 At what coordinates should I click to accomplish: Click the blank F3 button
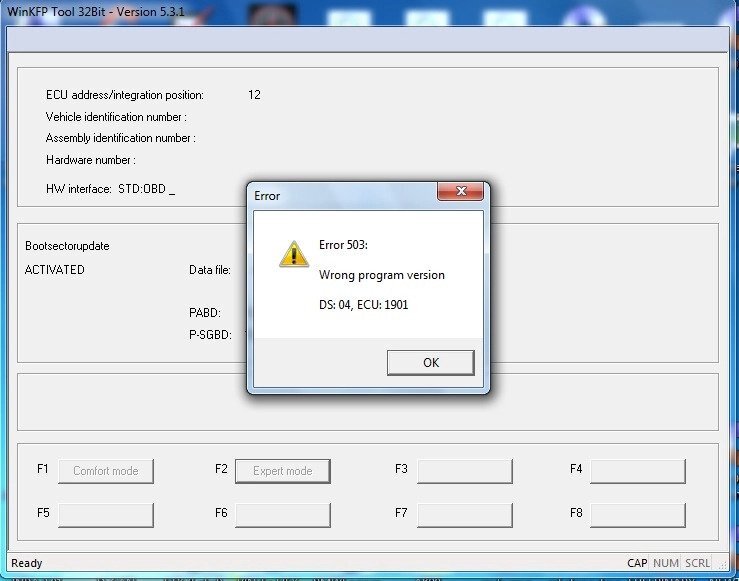[464, 471]
